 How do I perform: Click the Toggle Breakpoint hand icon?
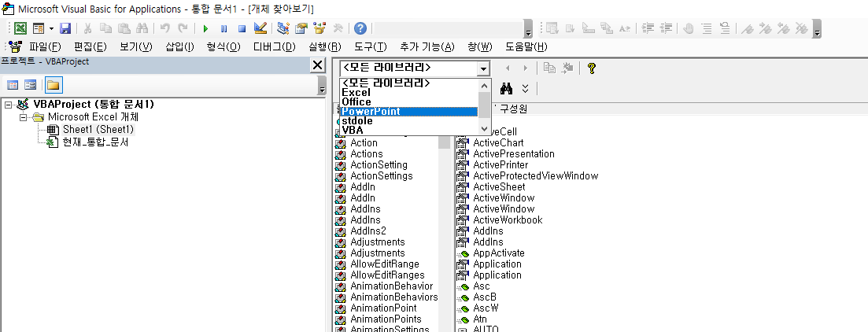click(689, 28)
